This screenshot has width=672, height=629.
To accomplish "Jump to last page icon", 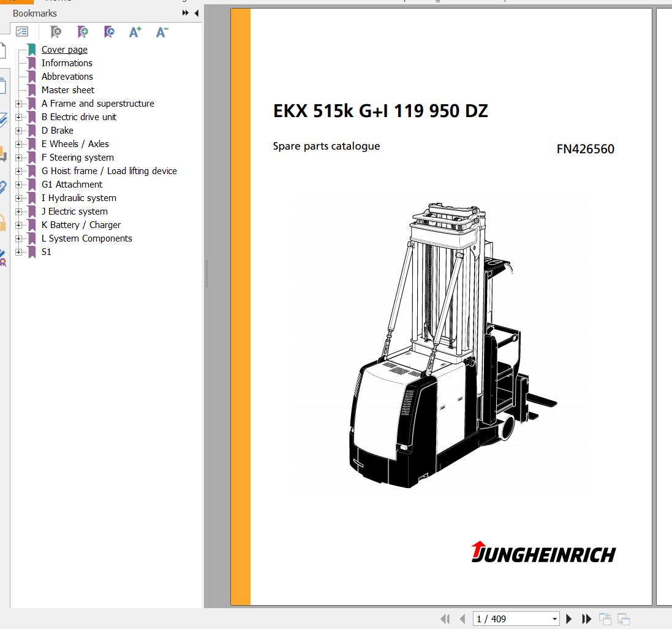I will coord(586,619).
